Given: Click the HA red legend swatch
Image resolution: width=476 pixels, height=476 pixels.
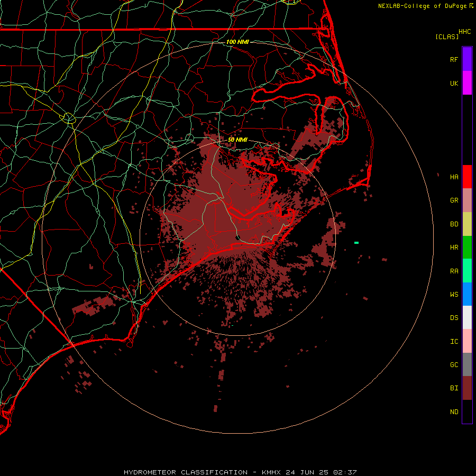Looking at the screenshot, I should 467,177.
